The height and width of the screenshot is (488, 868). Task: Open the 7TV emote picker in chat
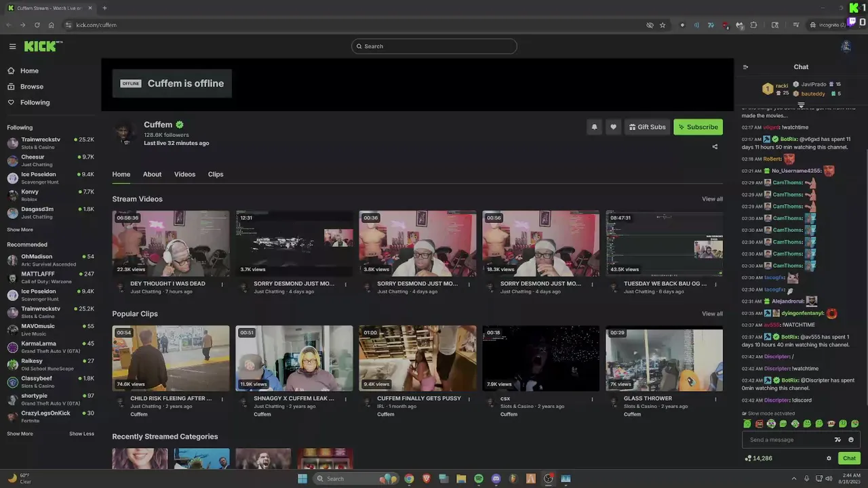pyautogui.click(x=837, y=440)
